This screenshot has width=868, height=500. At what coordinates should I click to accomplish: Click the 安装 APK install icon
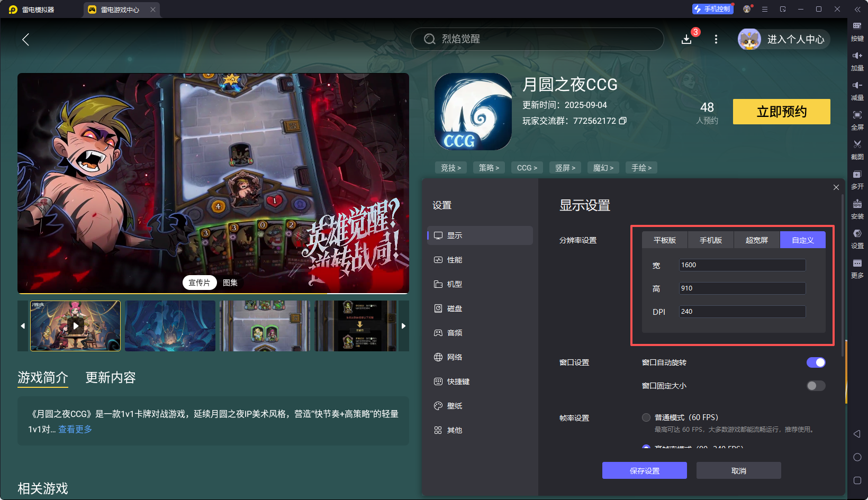[857, 210]
